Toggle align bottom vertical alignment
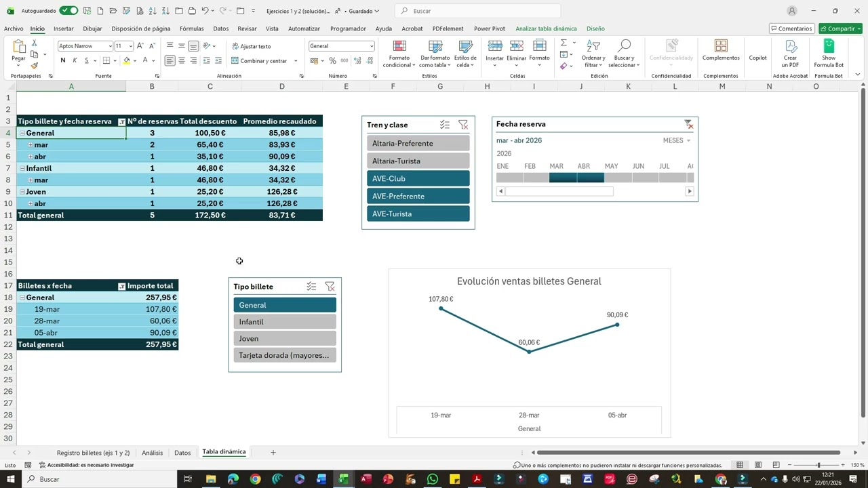The width and height of the screenshot is (868, 488). coord(193,46)
